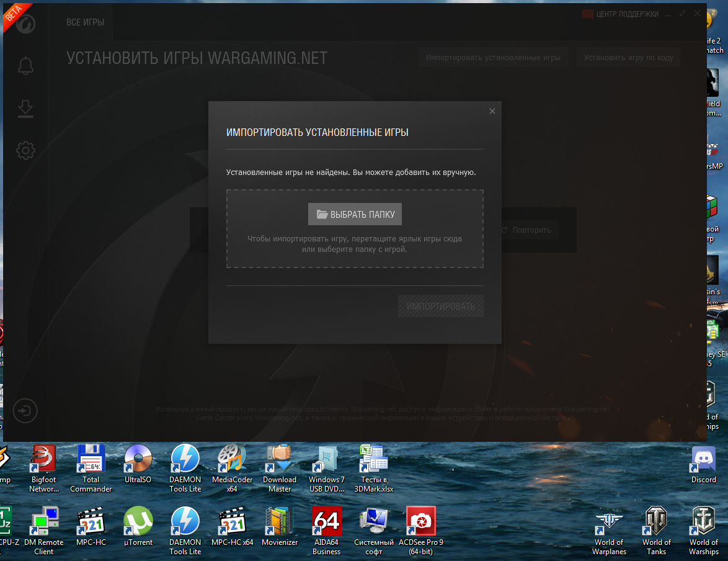Select the World of Warships desktop icon

coord(704,531)
